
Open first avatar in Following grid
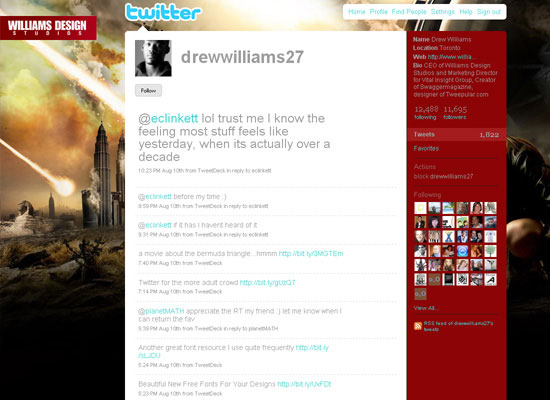pyautogui.click(x=420, y=208)
